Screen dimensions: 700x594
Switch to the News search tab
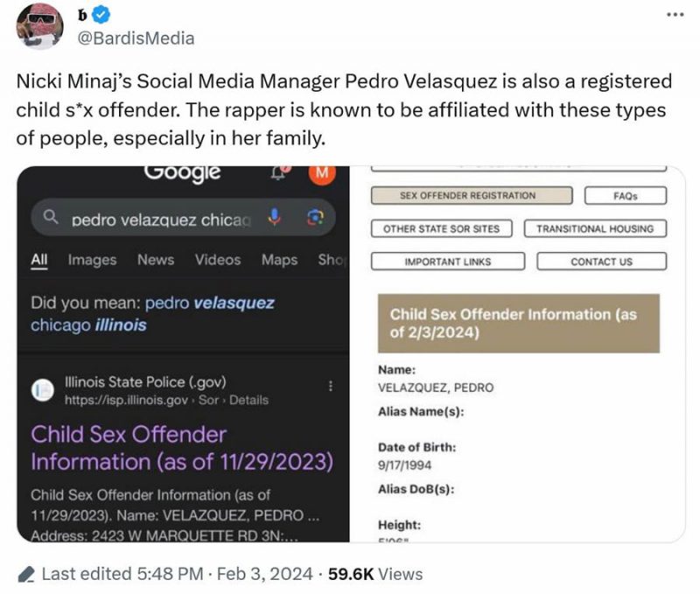[x=155, y=260]
